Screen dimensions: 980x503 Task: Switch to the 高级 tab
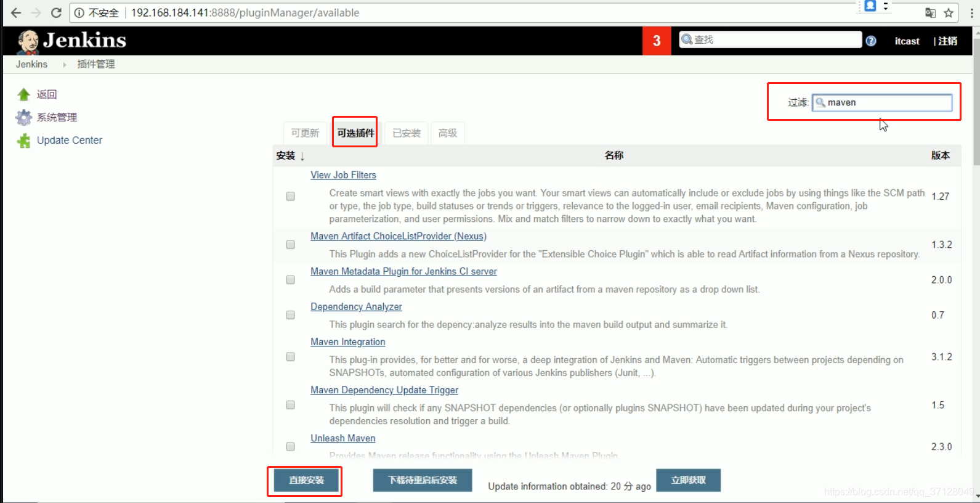pyautogui.click(x=448, y=133)
